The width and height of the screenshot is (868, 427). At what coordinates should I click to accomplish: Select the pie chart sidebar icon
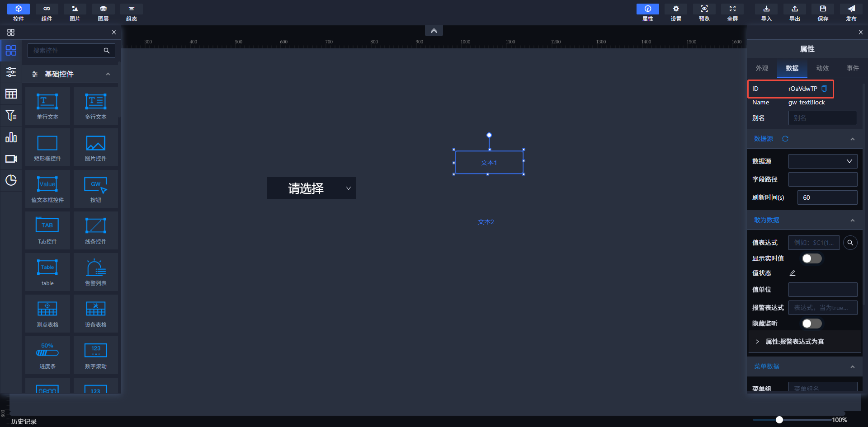[11, 180]
